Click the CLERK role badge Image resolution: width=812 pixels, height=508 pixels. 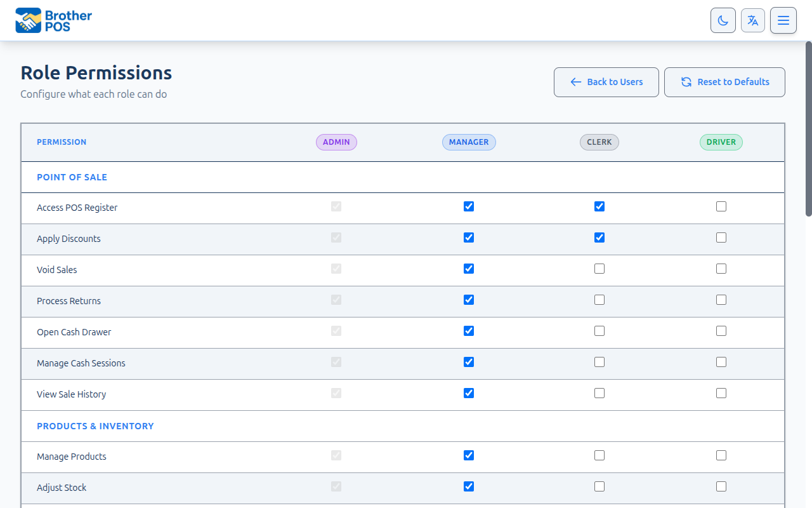tap(599, 142)
